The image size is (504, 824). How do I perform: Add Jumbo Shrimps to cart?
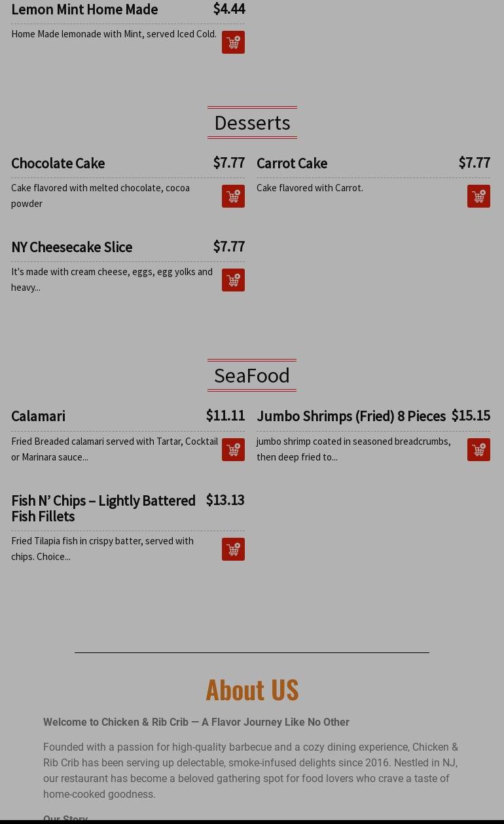(478, 450)
